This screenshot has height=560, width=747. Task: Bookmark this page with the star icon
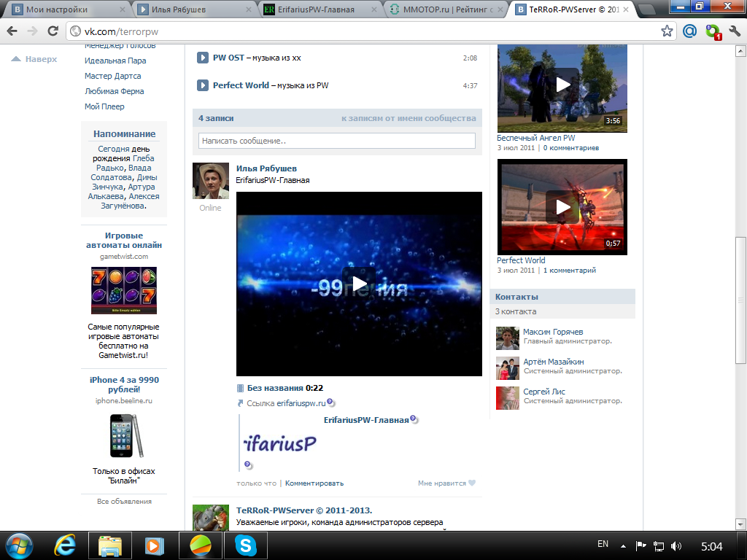tap(667, 31)
